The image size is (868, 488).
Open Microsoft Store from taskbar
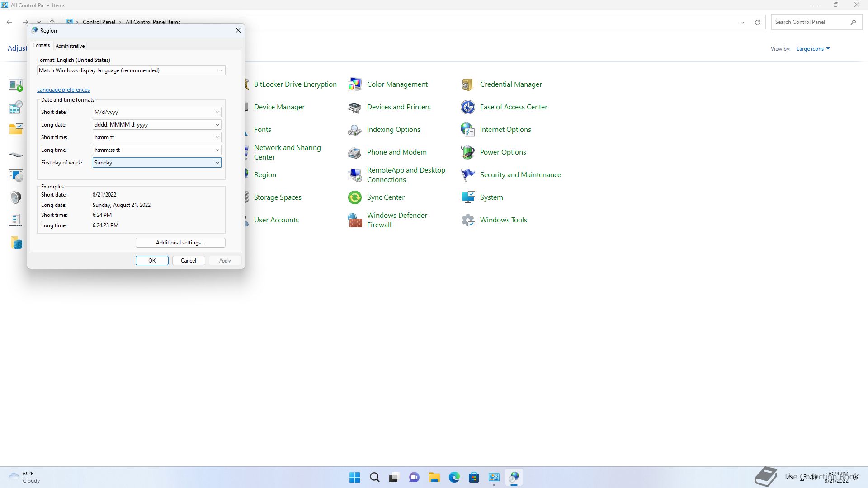click(474, 477)
